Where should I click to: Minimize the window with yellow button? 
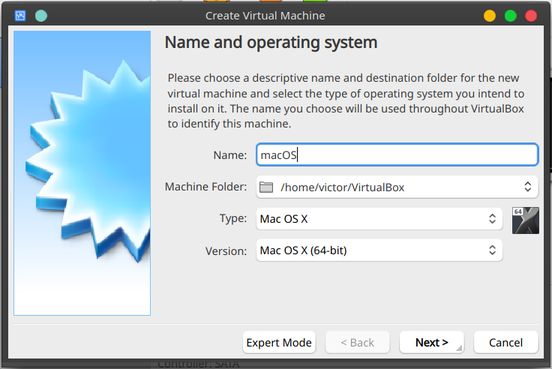click(x=490, y=16)
